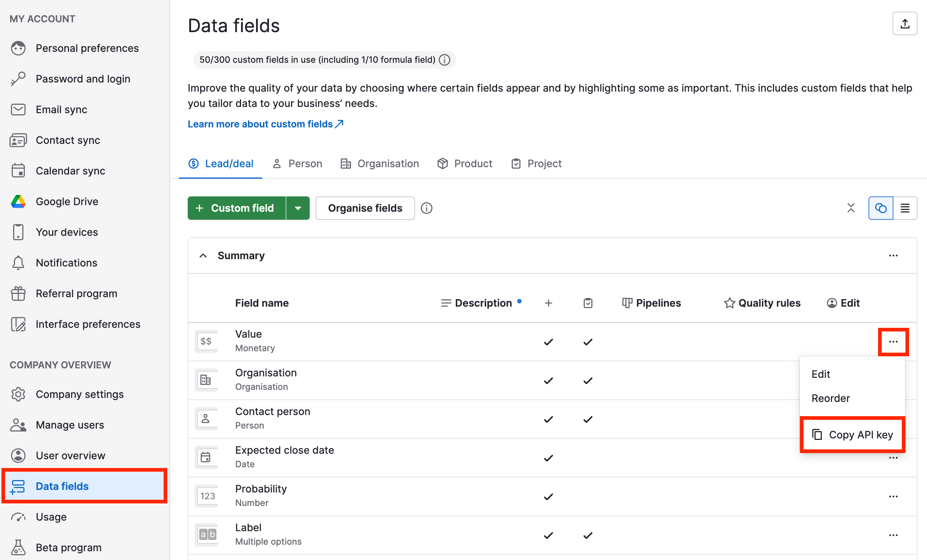Open three-dot menu for Label field
The width and height of the screenshot is (927, 560).
893,535
